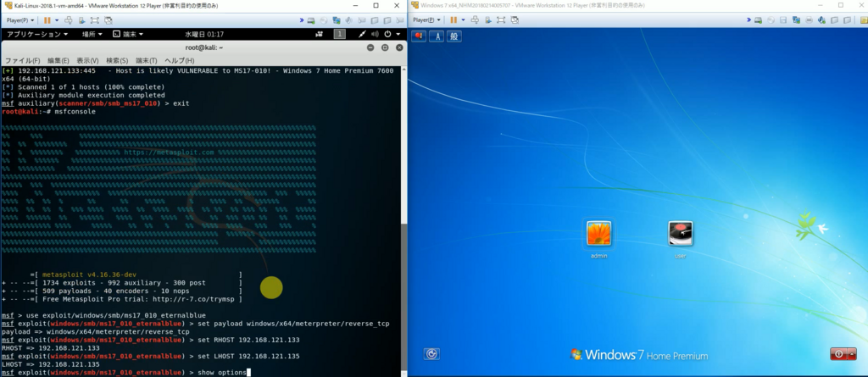868x377 pixels.
Task: Open 端末(T) menu in terminal menu bar
Action: [x=146, y=60]
